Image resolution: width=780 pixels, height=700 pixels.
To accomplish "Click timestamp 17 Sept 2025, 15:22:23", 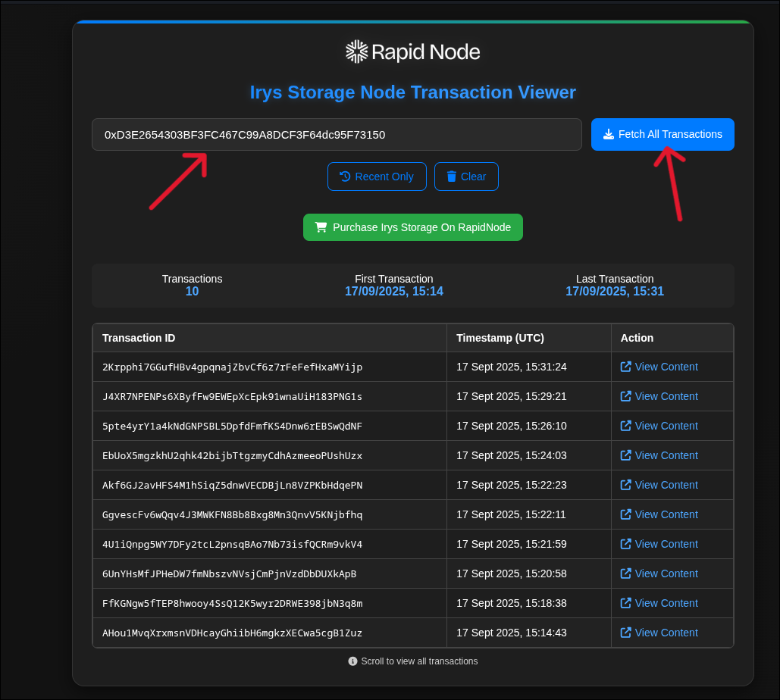I will pos(512,485).
